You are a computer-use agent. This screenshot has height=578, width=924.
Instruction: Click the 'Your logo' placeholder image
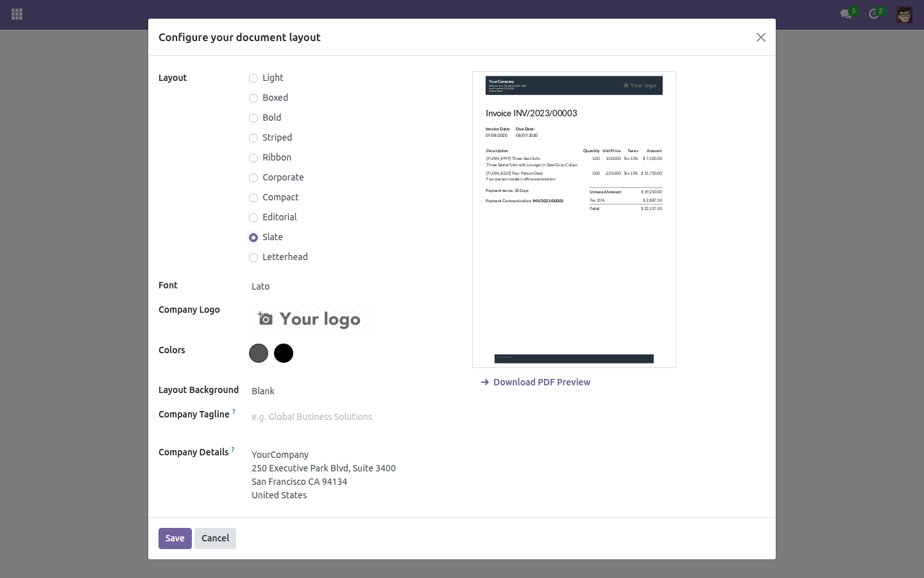tap(309, 319)
